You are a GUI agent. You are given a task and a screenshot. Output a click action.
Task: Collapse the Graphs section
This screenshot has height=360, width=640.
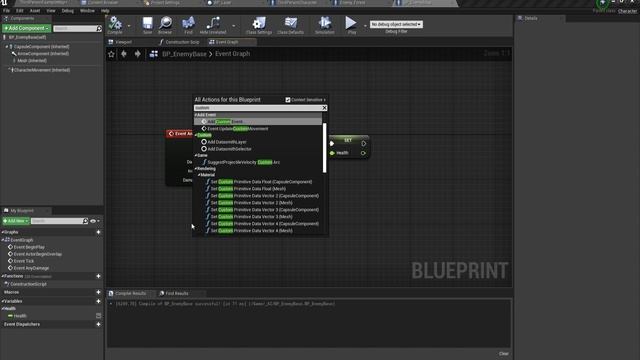[2, 232]
